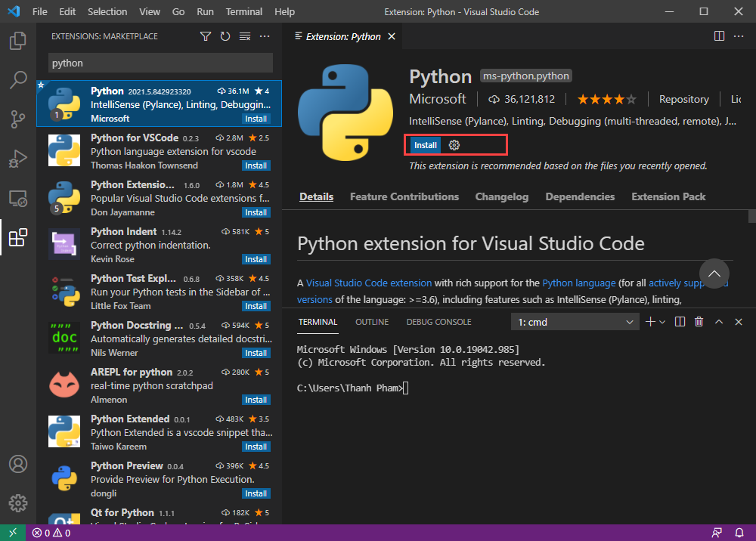Switch to the Dependencies tab
The image size is (756, 541).
[x=580, y=196]
